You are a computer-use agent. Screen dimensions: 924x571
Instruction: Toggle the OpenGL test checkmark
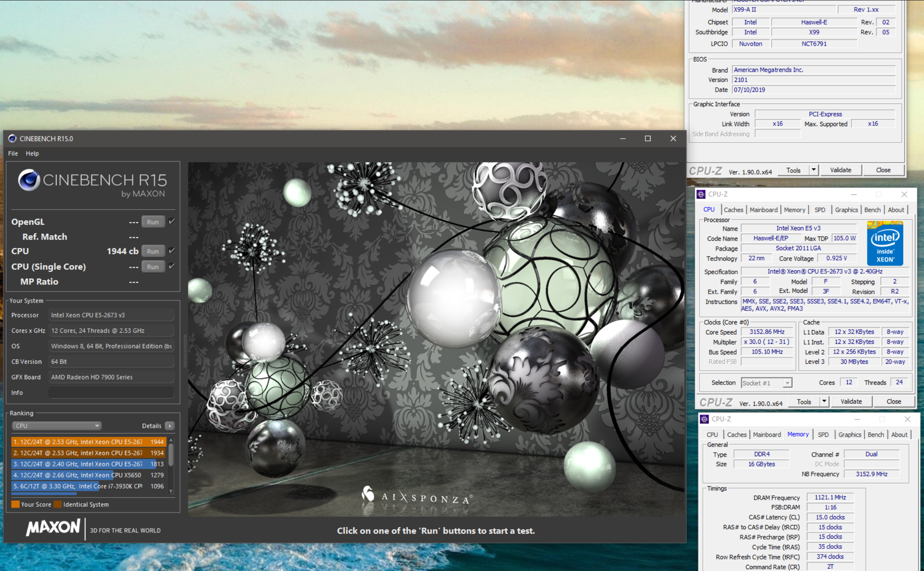click(x=172, y=221)
